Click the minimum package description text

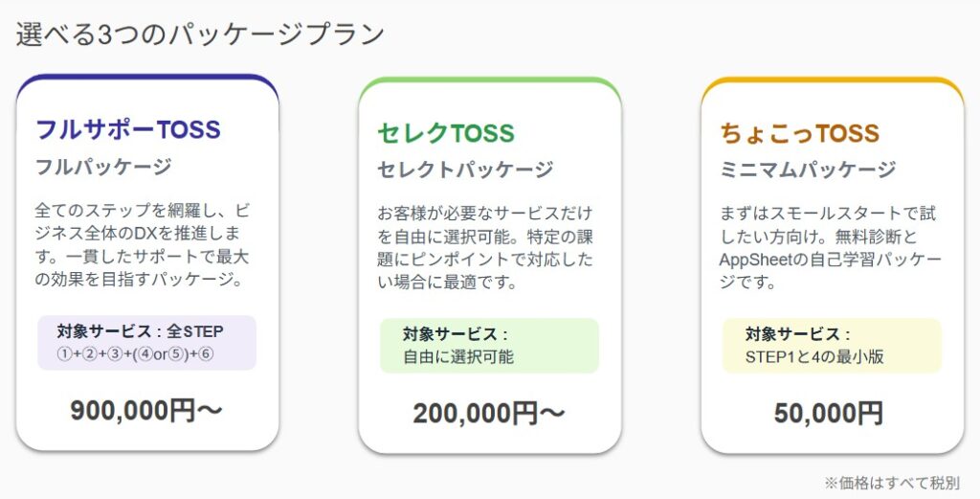[x=830, y=247]
